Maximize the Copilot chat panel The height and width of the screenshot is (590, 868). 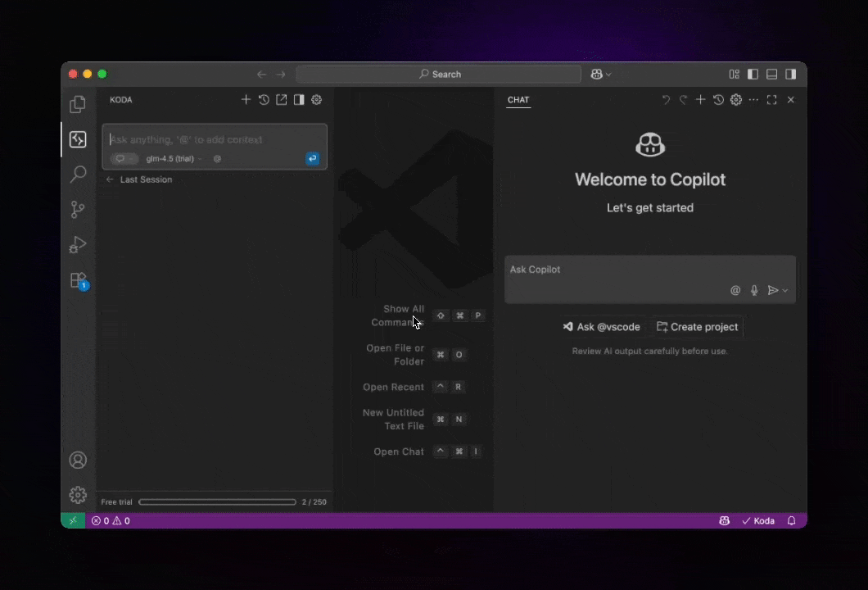(x=771, y=100)
